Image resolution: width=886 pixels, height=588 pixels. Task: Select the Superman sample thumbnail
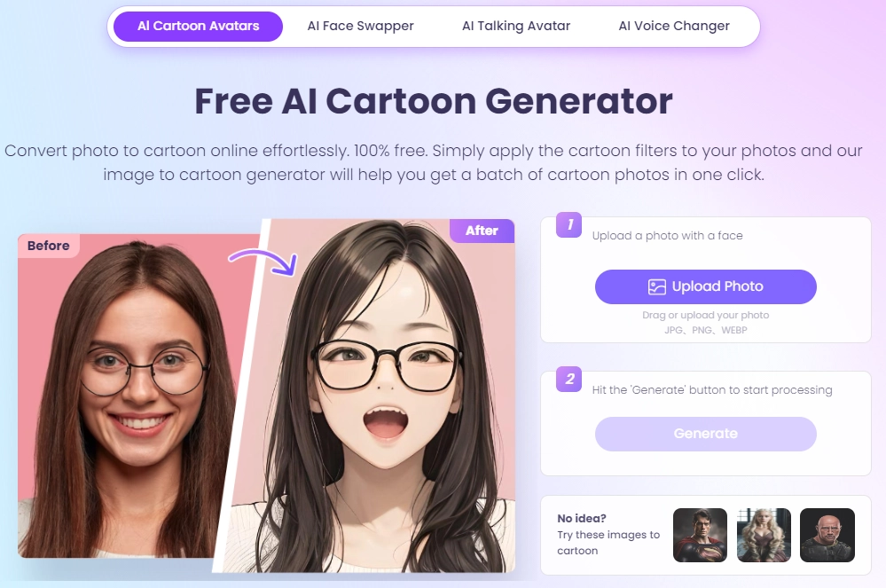[700, 535]
